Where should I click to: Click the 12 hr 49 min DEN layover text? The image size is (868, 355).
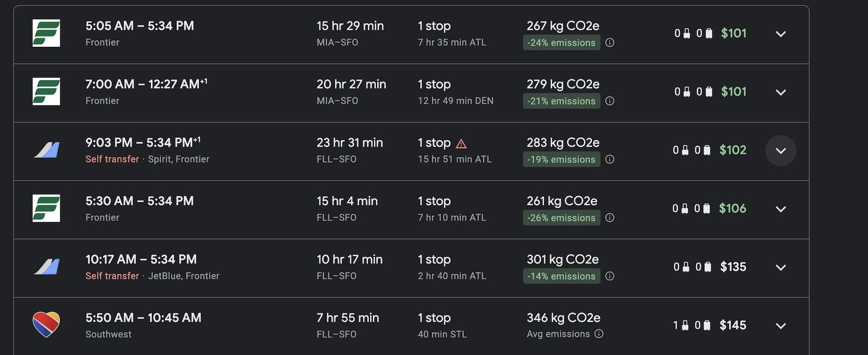coord(455,101)
